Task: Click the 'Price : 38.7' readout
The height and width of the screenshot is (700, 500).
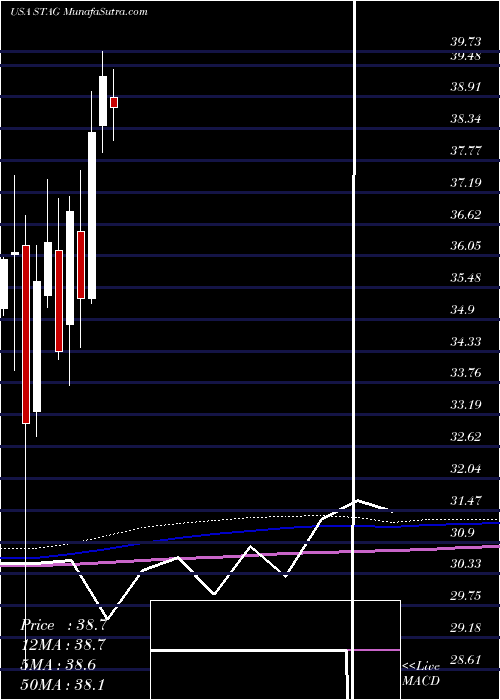Action: 63,625
